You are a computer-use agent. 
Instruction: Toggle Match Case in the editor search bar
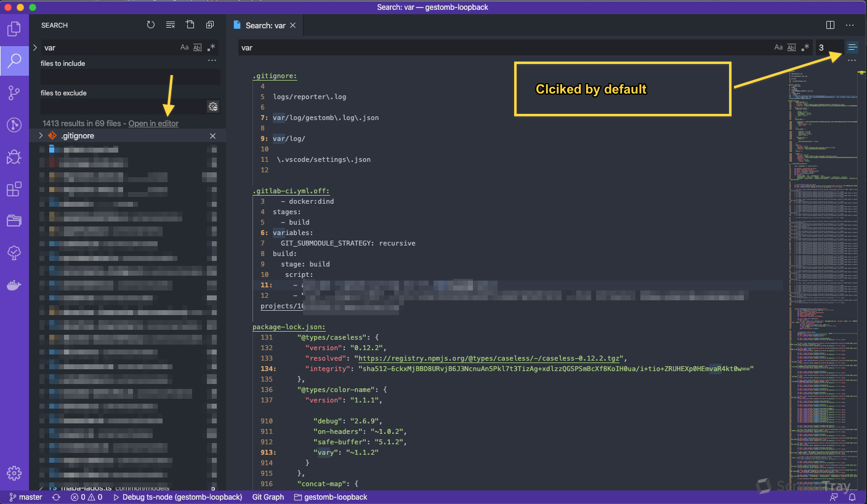tap(778, 47)
